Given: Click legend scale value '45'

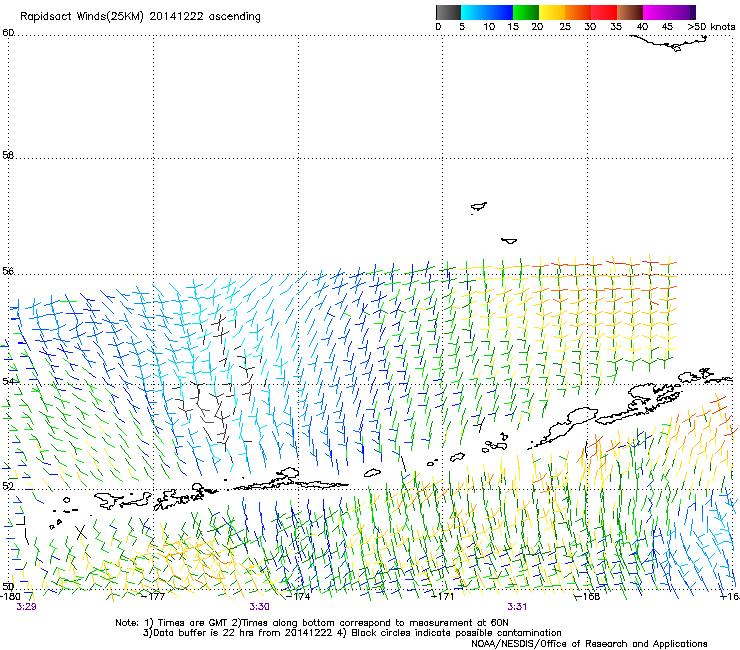Looking at the screenshot, I should pyautogui.click(x=667, y=27).
